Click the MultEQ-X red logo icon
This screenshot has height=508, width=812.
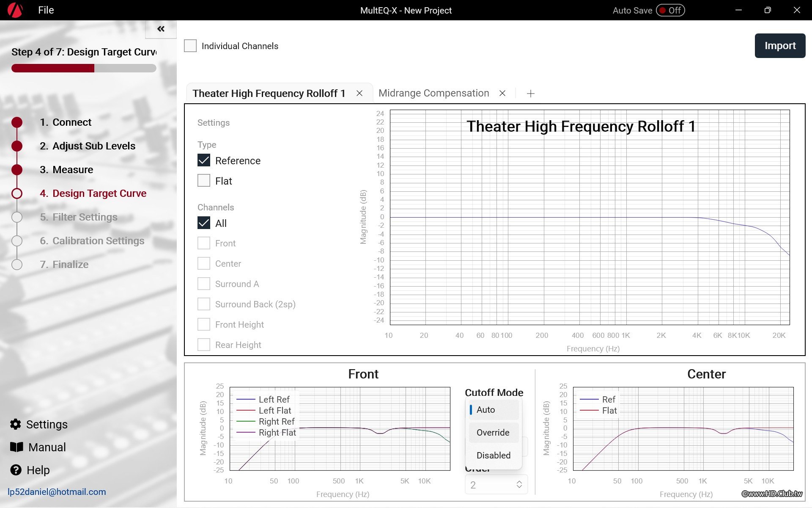point(15,10)
